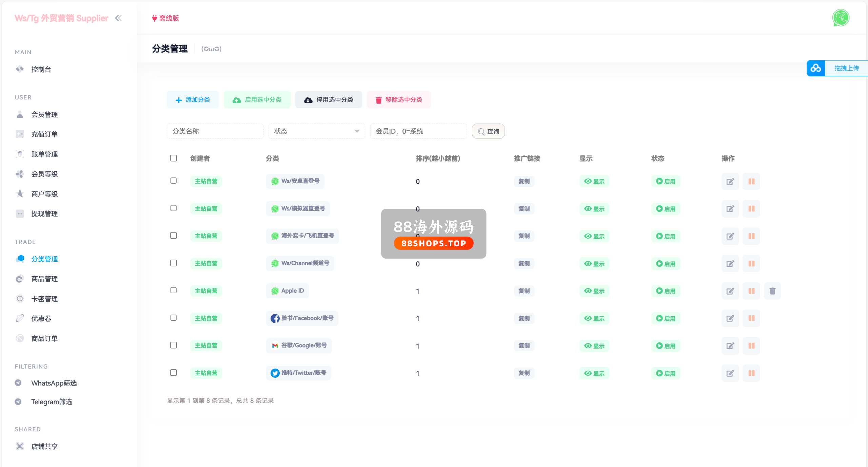
Task: Toggle 启用 status for Ws/Channel频道号
Action: [666, 264]
